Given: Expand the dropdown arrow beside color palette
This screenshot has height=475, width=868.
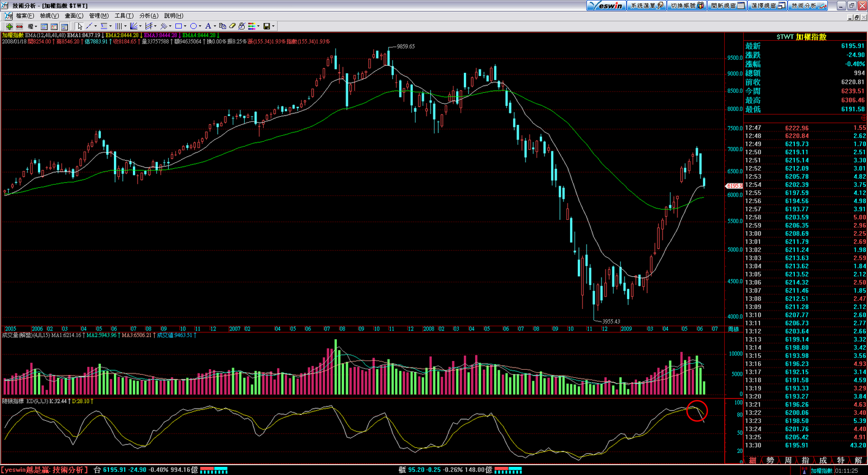Looking at the screenshot, I should (259, 26).
